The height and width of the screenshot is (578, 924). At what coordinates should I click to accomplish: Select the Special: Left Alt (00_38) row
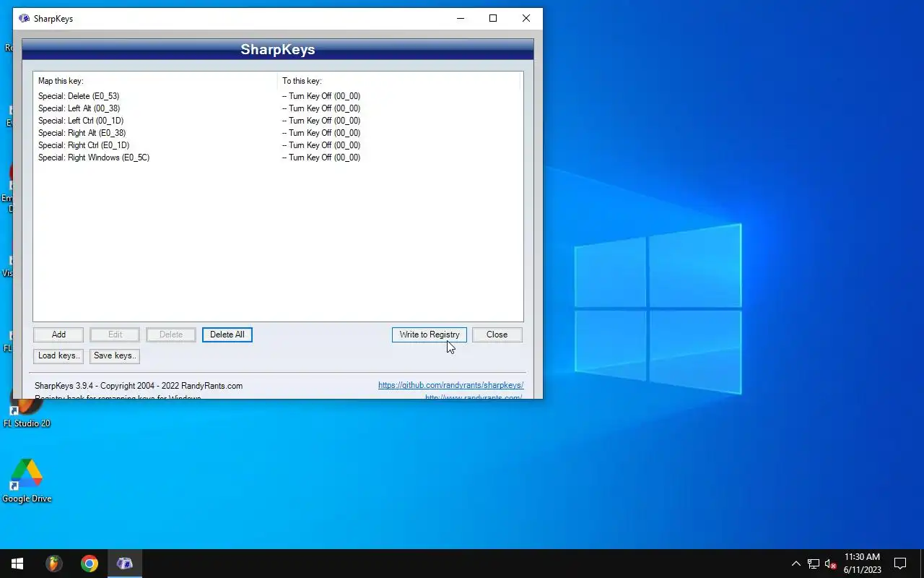tap(278, 108)
